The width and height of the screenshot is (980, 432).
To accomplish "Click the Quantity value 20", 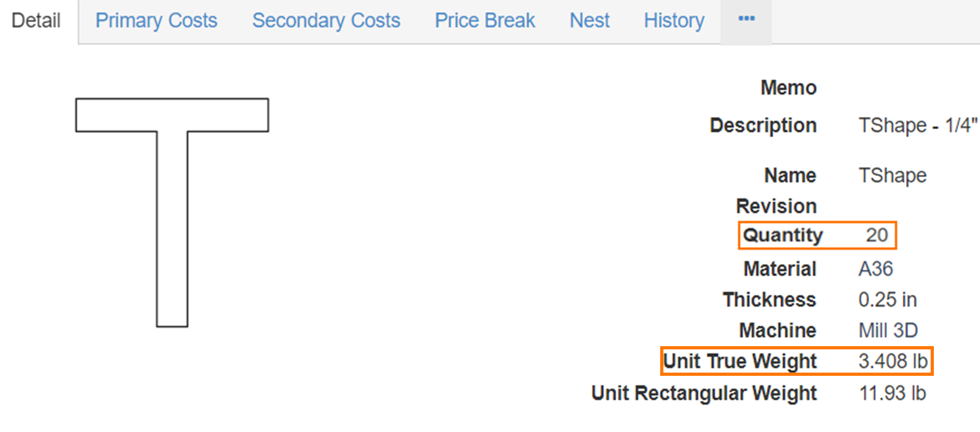I will [877, 235].
